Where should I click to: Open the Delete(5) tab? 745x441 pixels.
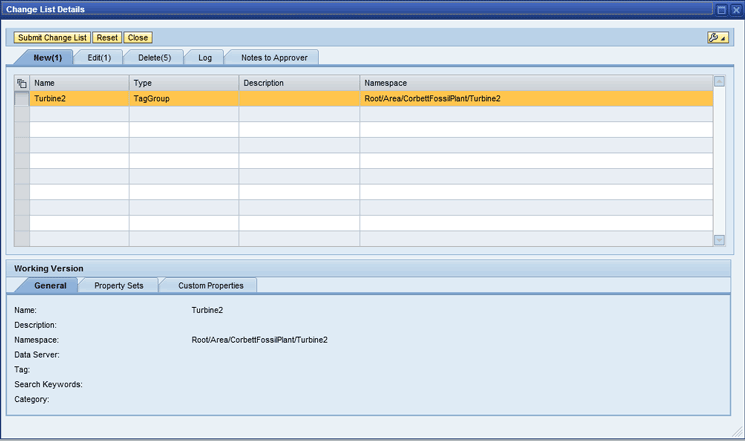[154, 58]
